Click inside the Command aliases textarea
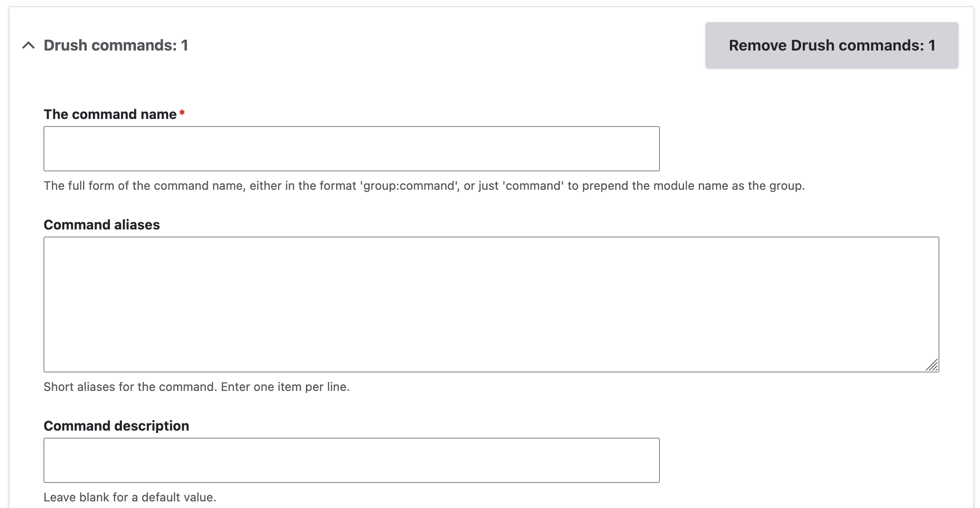The height and width of the screenshot is (508, 980). (x=491, y=305)
